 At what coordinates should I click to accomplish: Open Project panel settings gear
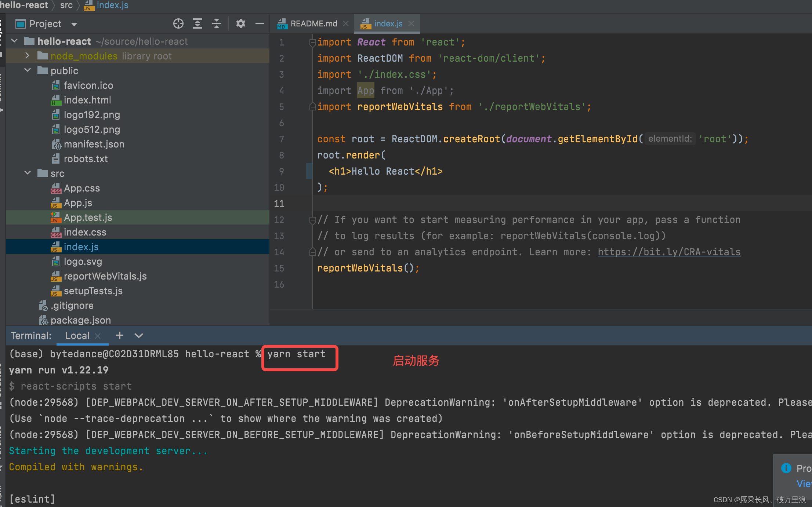click(240, 24)
